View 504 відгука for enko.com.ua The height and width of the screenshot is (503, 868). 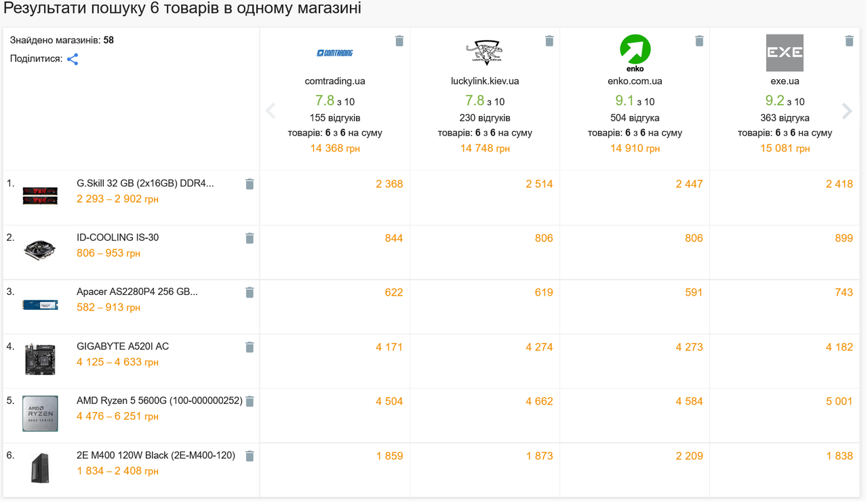coord(635,118)
